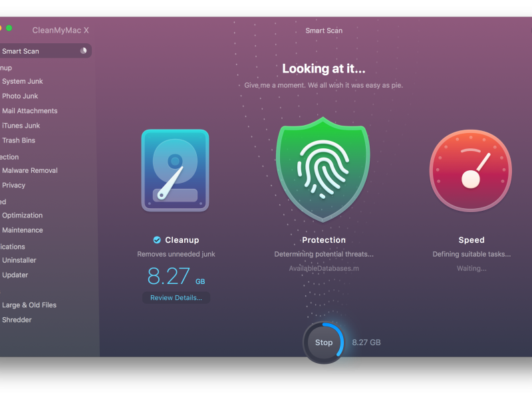532x399 pixels.
Task: Click the Cleanup hard drive icon
Action: 175,170
